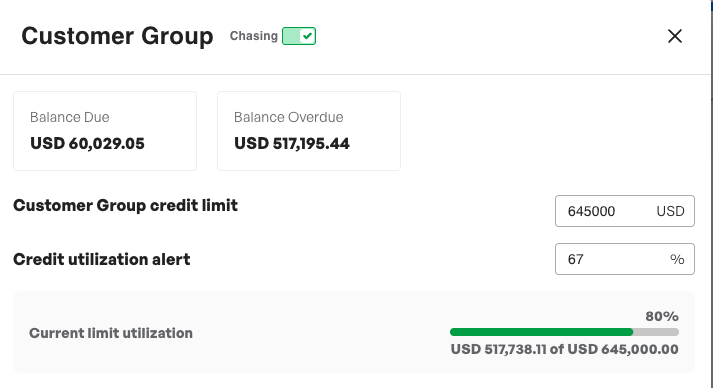Select the Balance Due card
713x388 pixels.
(105, 131)
